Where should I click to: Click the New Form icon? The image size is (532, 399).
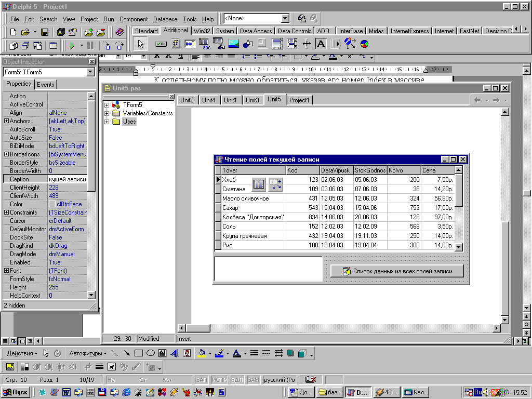point(54,46)
